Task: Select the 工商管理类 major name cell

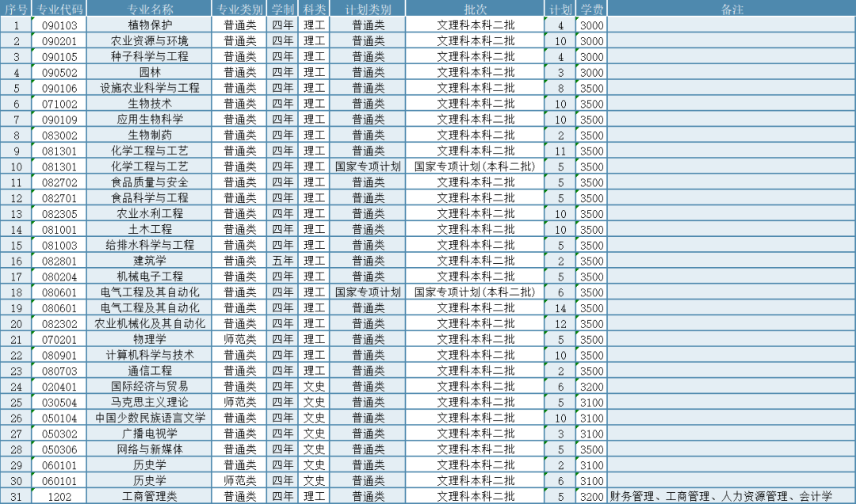Action: (x=150, y=497)
